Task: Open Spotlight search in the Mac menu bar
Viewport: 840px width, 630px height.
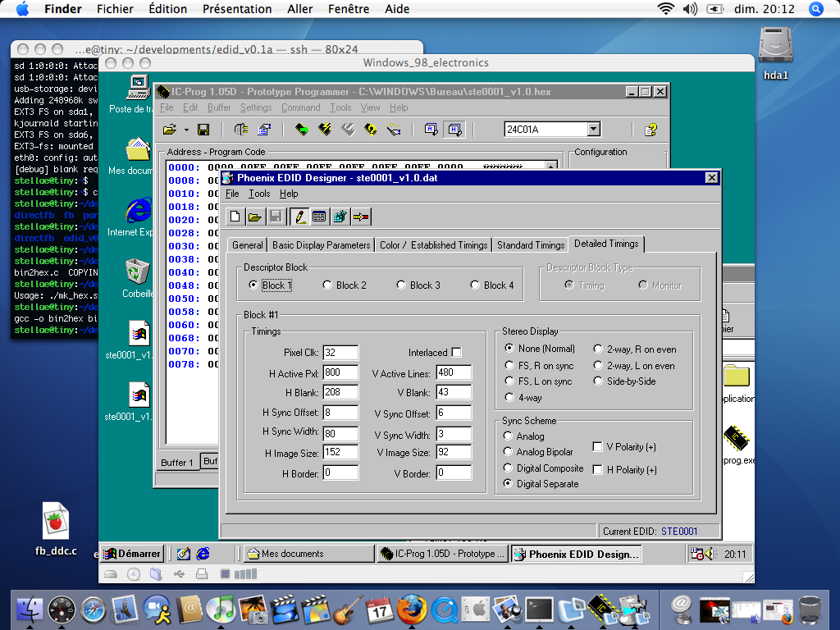Action: point(816,9)
